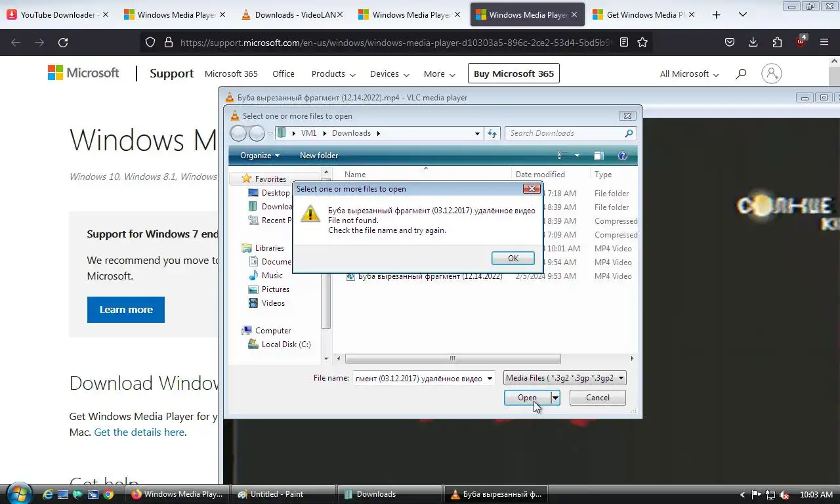Expand the File name history dropdown
840x504 pixels.
pyautogui.click(x=489, y=379)
